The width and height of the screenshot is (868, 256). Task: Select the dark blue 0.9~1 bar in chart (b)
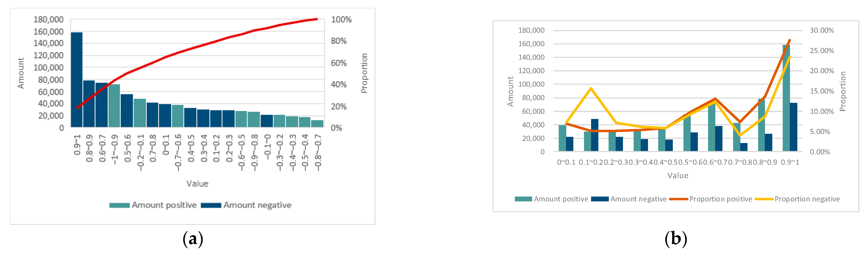point(794,127)
